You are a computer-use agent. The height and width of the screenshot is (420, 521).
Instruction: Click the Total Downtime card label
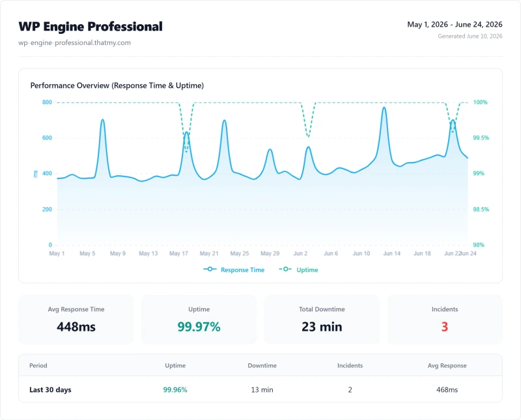click(322, 309)
